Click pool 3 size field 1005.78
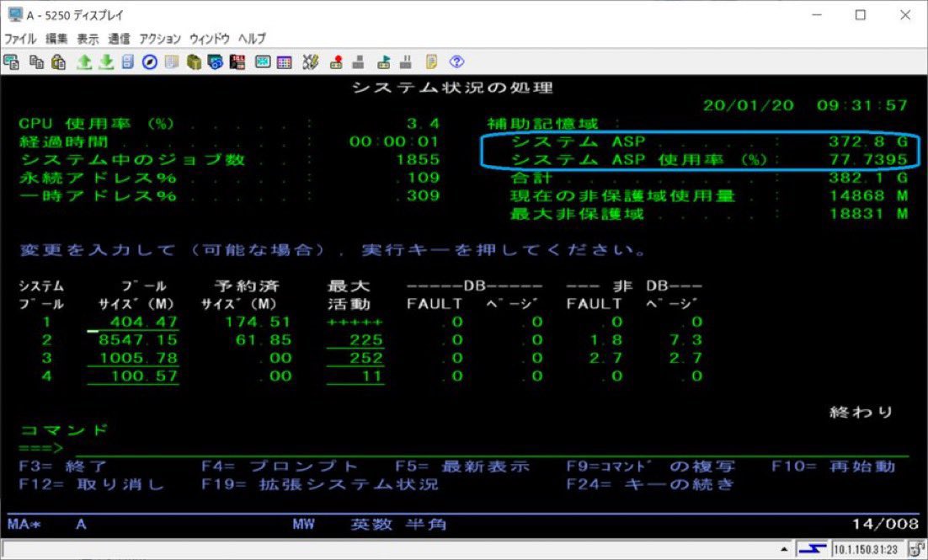This screenshot has width=928, height=560. pos(133,358)
